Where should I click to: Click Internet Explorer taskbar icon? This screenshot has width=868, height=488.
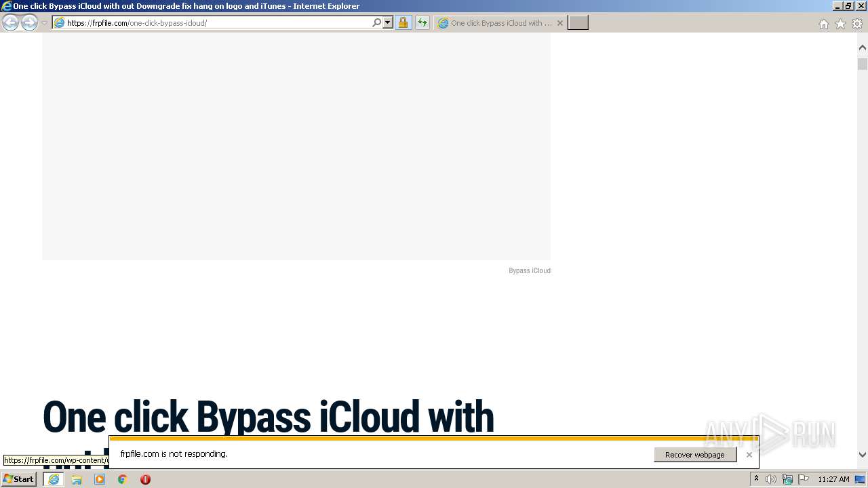point(54,479)
